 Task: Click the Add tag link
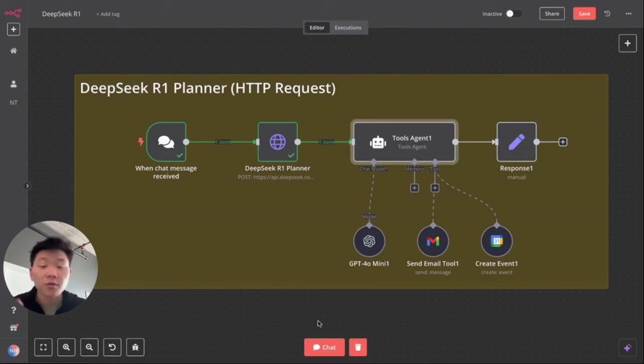coord(108,14)
